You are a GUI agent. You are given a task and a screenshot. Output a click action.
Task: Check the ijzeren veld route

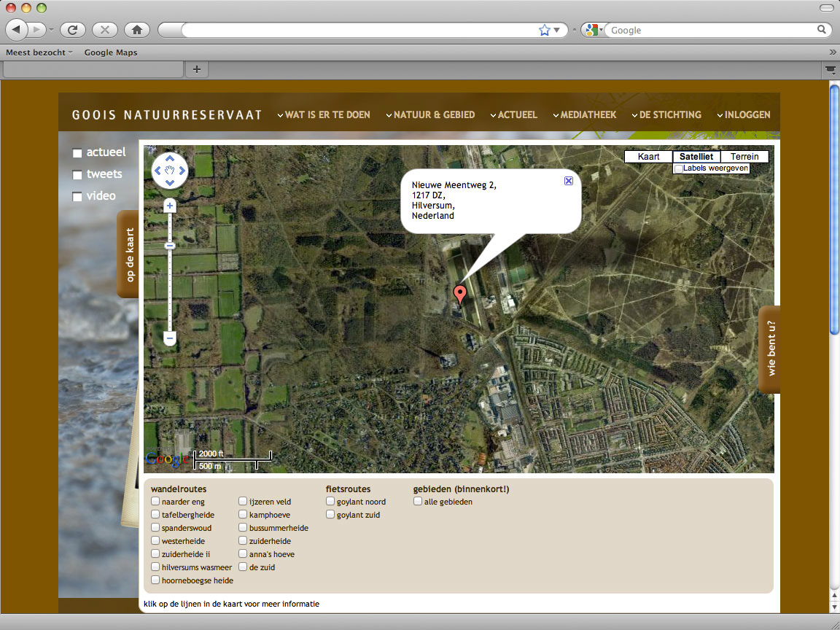243,502
